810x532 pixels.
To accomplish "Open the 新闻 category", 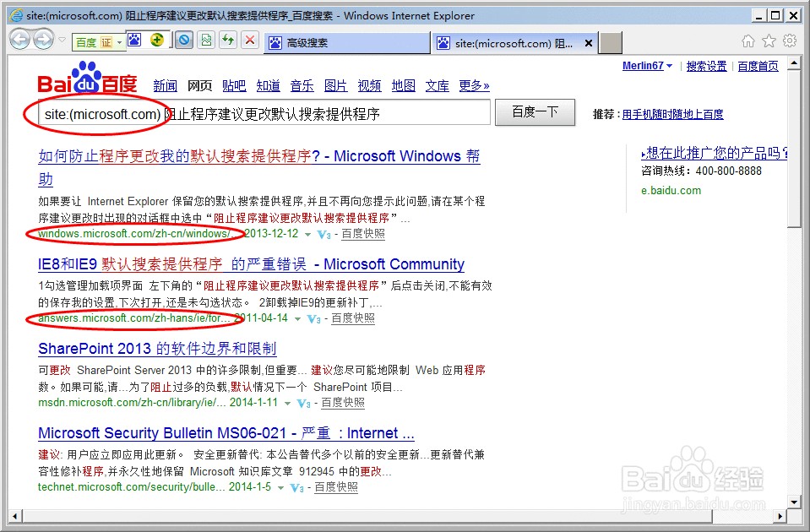I will [x=166, y=86].
